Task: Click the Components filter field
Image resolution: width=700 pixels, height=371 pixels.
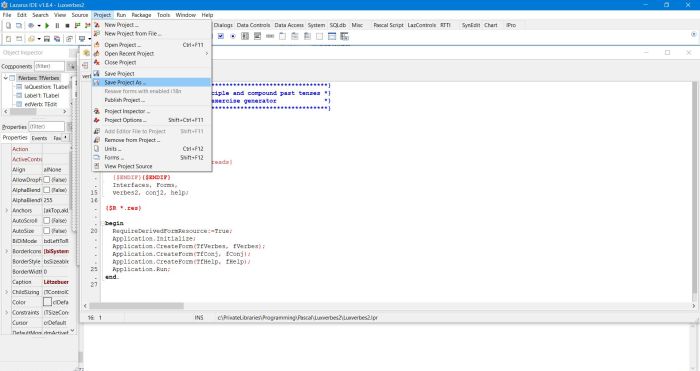Action: pos(49,66)
